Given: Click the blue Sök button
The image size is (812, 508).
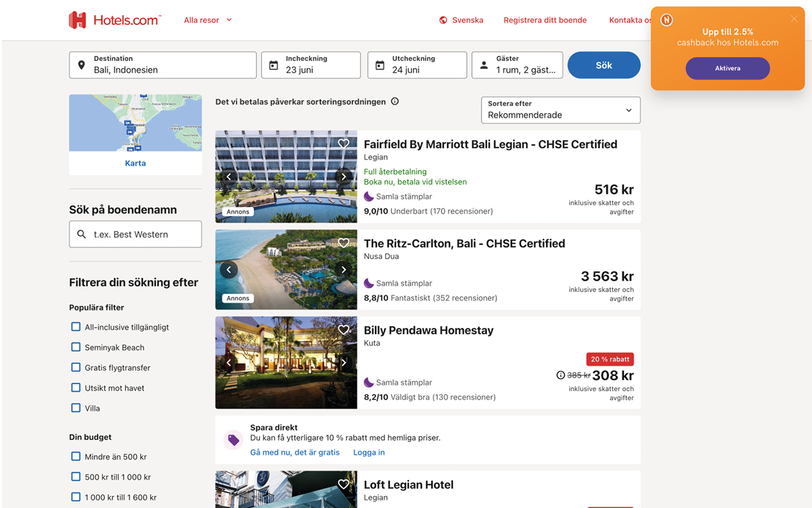Looking at the screenshot, I should [604, 65].
